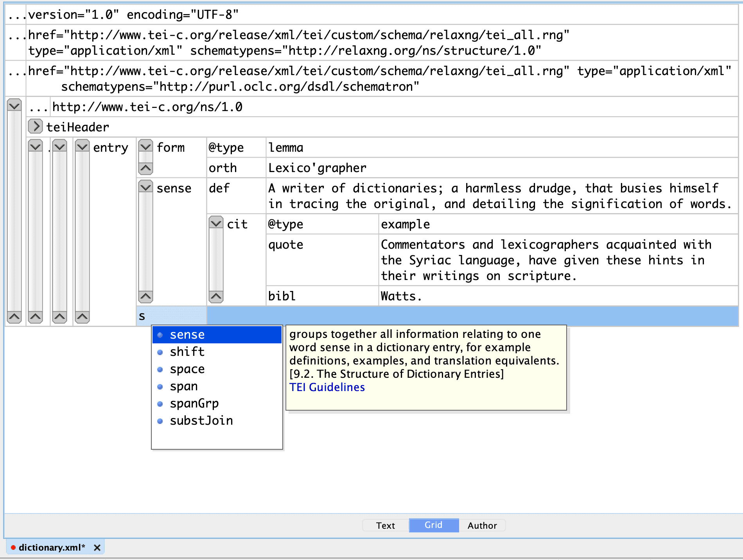Collapse the sense element in grid
Screen dimensions: 743x560
[x=146, y=187]
